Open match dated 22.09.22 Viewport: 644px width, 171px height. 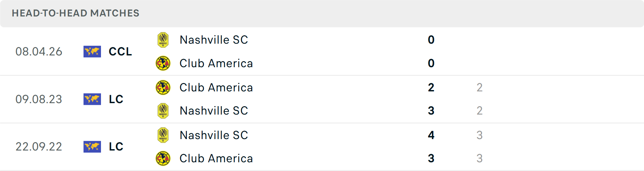[39, 146]
